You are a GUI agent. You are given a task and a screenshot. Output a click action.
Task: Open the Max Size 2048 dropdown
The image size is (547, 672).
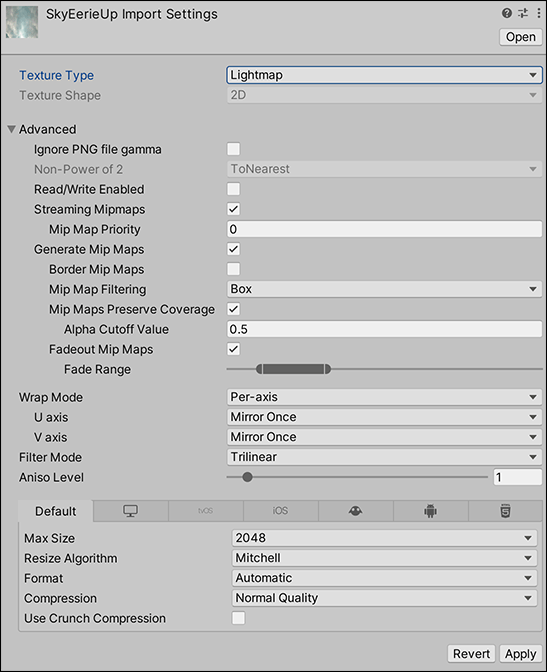385,538
